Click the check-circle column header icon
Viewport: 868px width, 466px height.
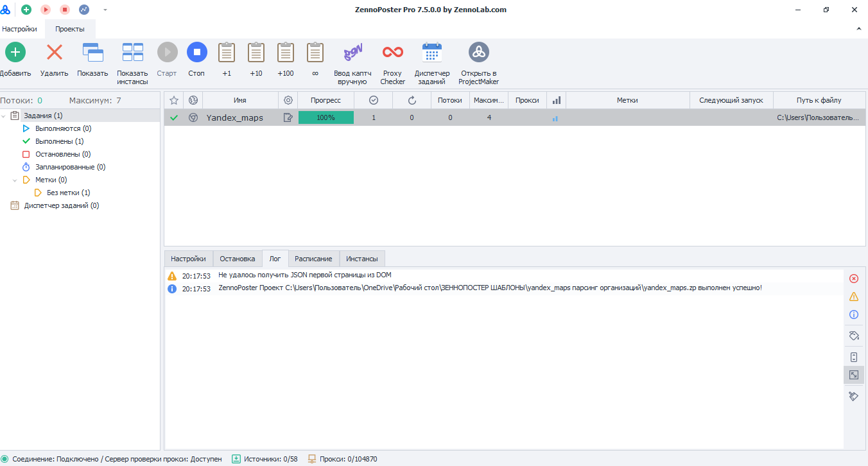(374, 100)
